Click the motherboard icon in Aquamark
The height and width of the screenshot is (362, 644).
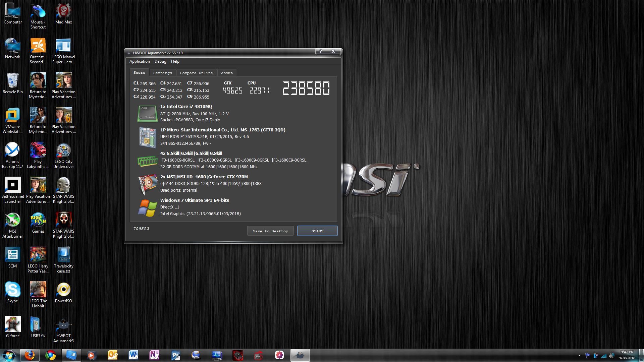point(147,137)
